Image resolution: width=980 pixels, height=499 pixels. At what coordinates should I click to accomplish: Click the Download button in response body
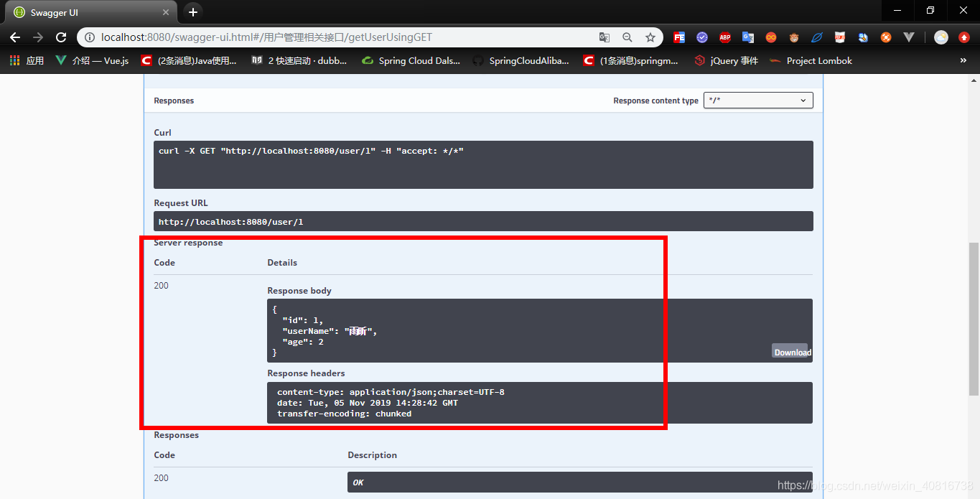point(792,352)
